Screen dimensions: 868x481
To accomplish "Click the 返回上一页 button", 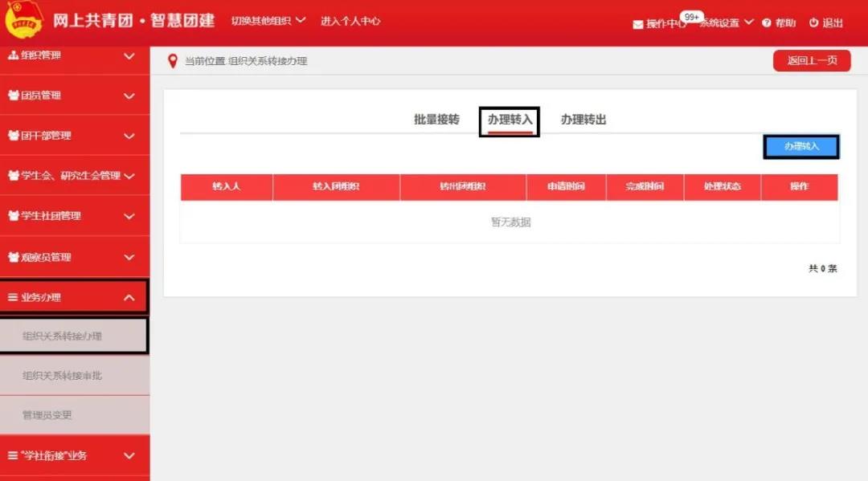I will pos(812,61).
